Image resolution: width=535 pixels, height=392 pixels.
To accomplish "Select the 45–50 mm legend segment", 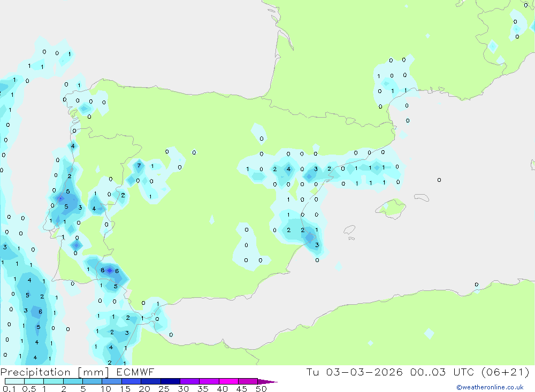I will [248, 381].
